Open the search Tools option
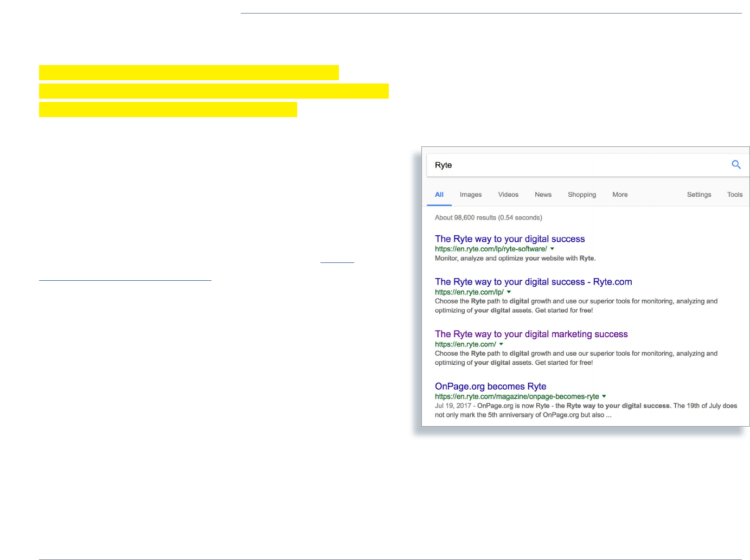This screenshot has height=560, width=750. (735, 195)
